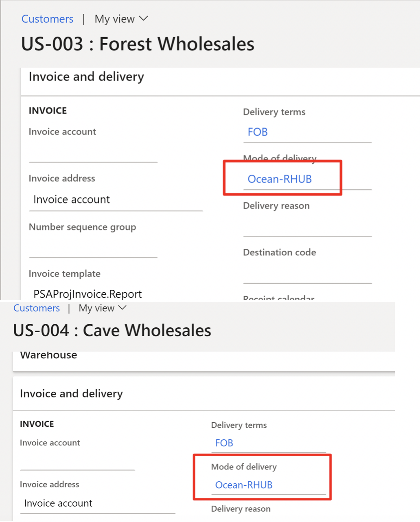The height and width of the screenshot is (522, 420).
Task: Click Customers breadcrumb on the Cave Wholesales page
Action: pos(36,308)
